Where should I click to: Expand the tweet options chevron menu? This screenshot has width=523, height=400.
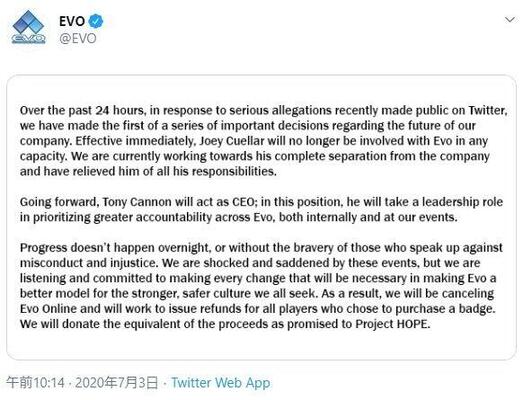pyautogui.click(x=510, y=20)
